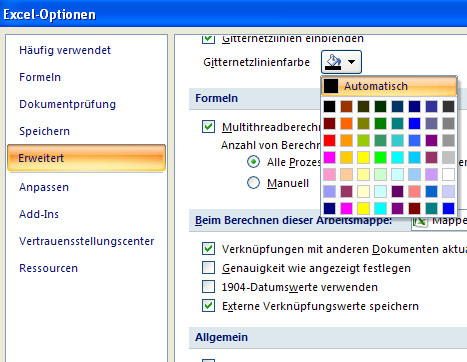Pick the darkest gray swatch in top row

[x=448, y=107]
